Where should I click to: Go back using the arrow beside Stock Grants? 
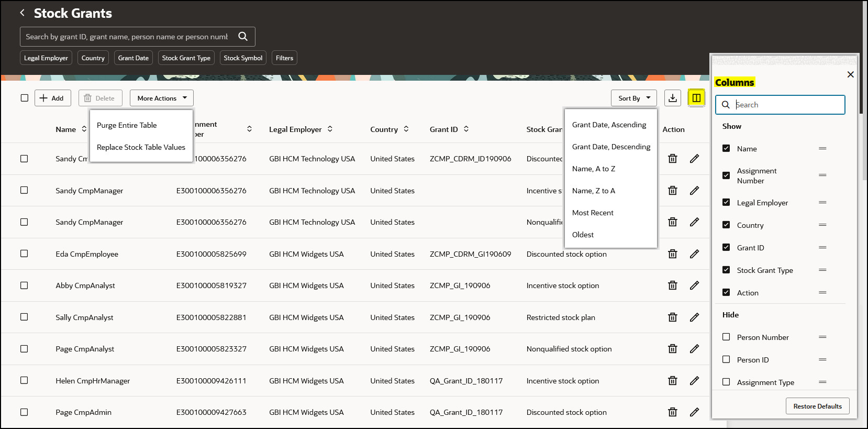[22, 13]
